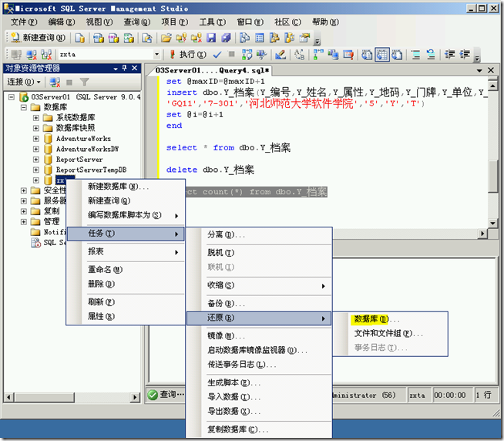Switch output to Results to Text
Viewport: 504px width, 441px height.
tap(367, 55)
